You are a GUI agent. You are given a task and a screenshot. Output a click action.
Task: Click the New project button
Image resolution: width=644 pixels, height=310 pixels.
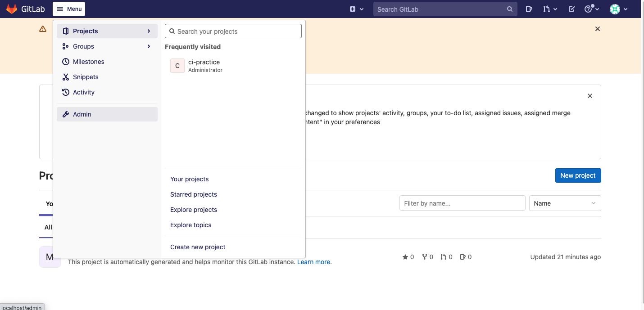click(578, 175)
